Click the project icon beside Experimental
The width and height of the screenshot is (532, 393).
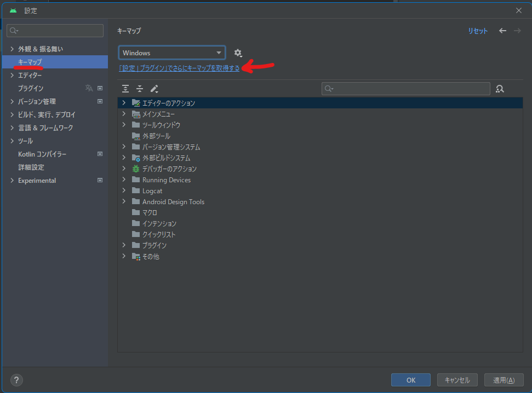pyautogui.click(x=100, y=181)
